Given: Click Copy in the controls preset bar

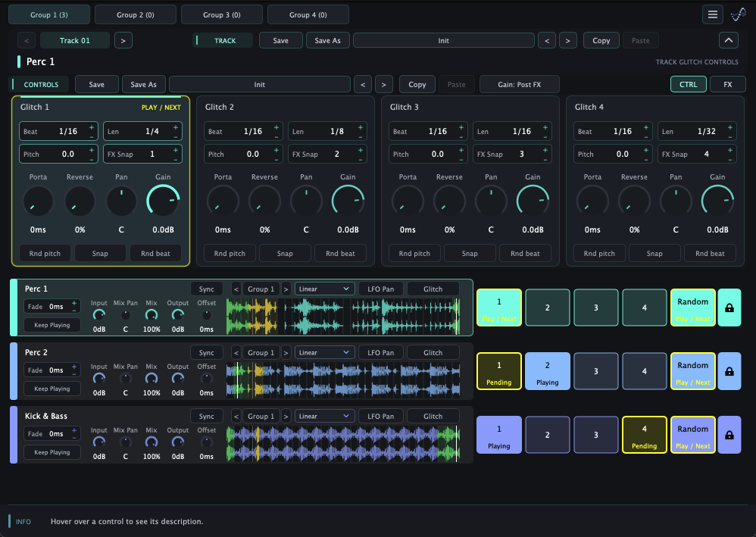Looking at the screenshot, I should [x=417, y=84].
